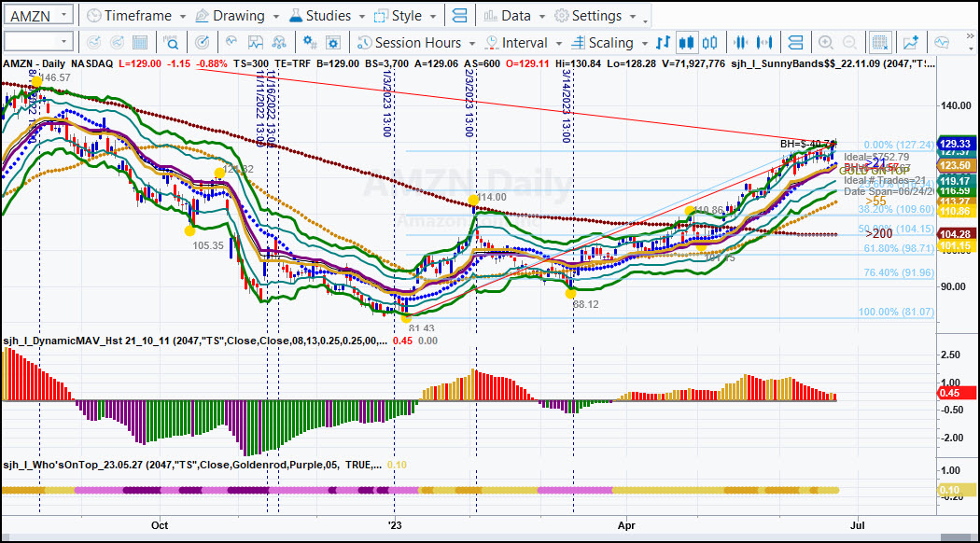980x543 pixels.
Task: Expand the Studies dropdown arrow
Action: pyautogui.click(x=362, y=16)
